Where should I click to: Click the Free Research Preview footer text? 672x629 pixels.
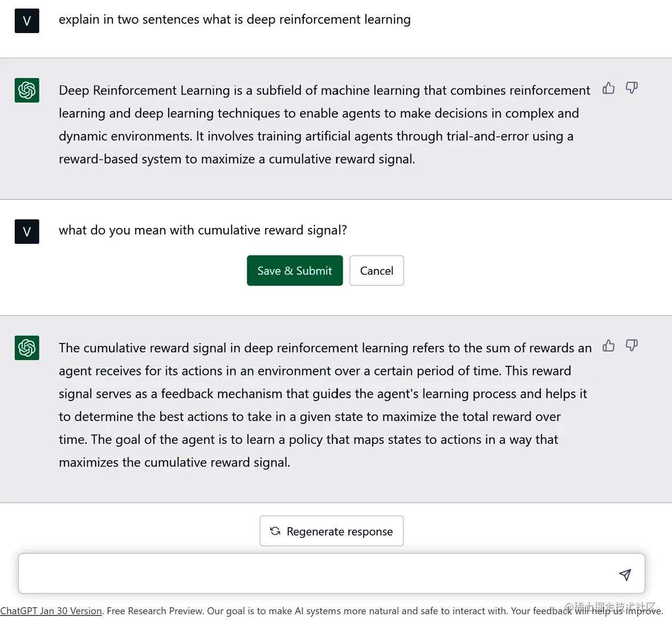pyautogui.click(x=155, y=611)
